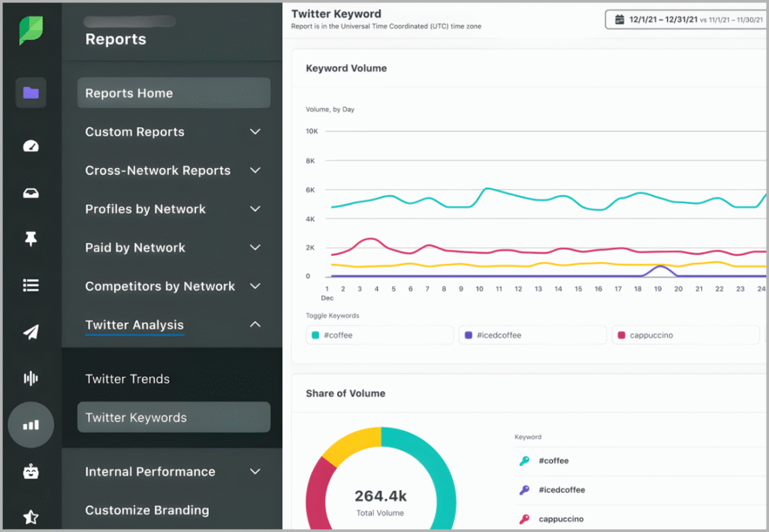Open the star Favorites icon
The height and width of the screenshot is (532, 769).
pyautogui.click(x=31, y=516)
